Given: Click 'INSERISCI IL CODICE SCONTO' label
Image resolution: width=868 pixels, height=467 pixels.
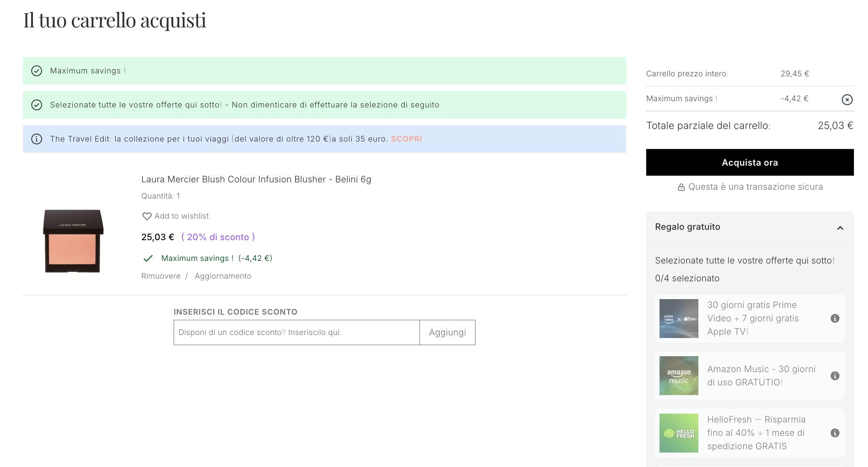Looking at the screenshot, I should click(235, 312).
